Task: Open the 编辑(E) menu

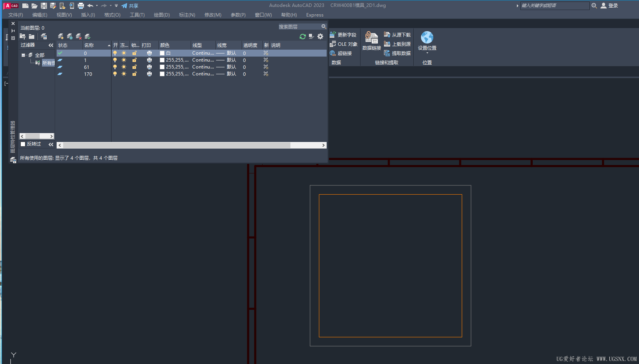Action: point(40,15)
